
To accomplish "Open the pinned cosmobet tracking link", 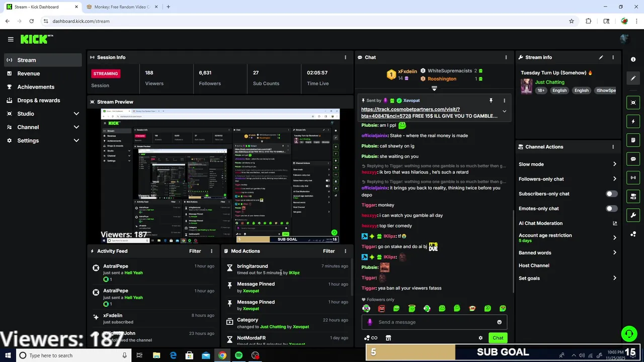I will click(411, 113).
